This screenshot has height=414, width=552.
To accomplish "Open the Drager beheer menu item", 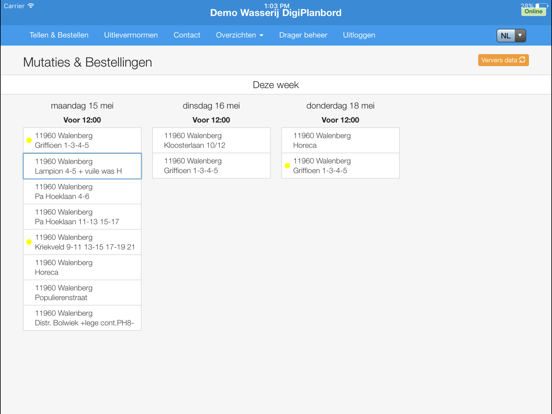I will (303, 35).
